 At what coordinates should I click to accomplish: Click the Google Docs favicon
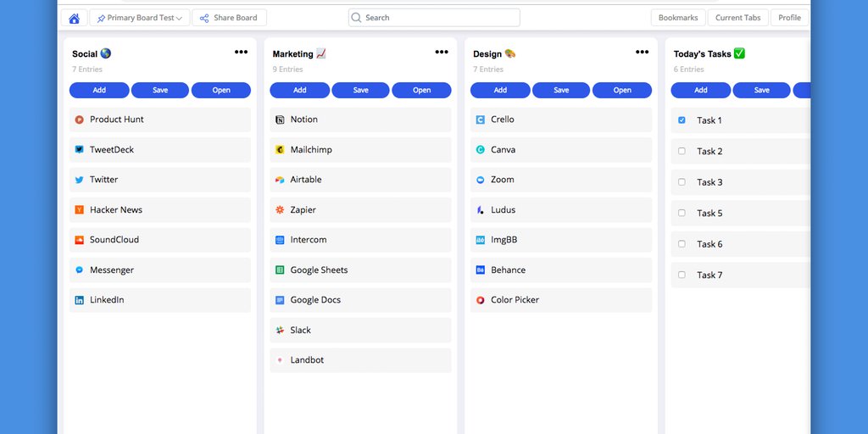click(x=280, y=300)
